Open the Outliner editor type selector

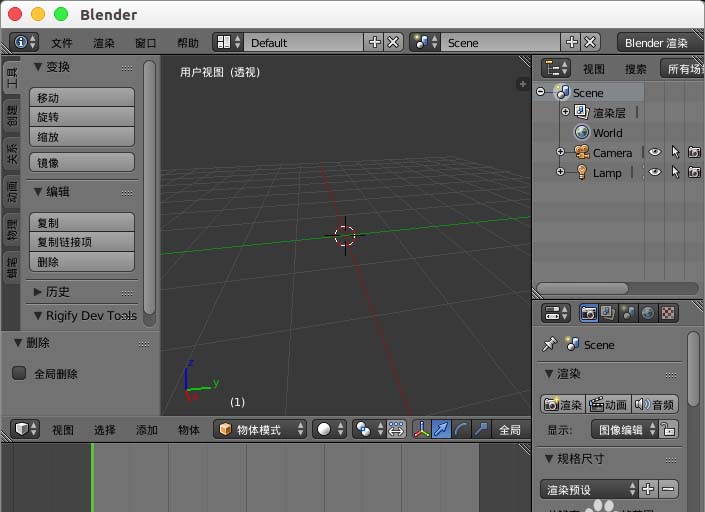(x=556, y=68)
